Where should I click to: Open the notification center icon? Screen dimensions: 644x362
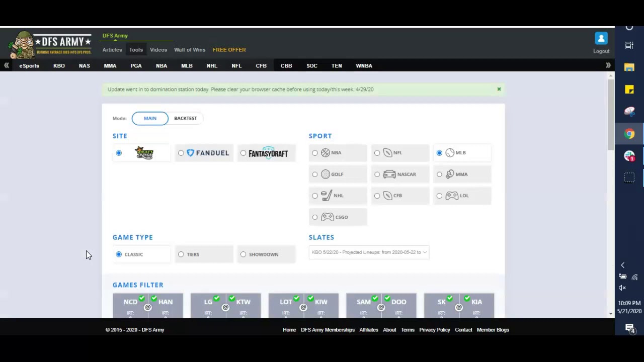pyautogui.click(x=630, y=329)
